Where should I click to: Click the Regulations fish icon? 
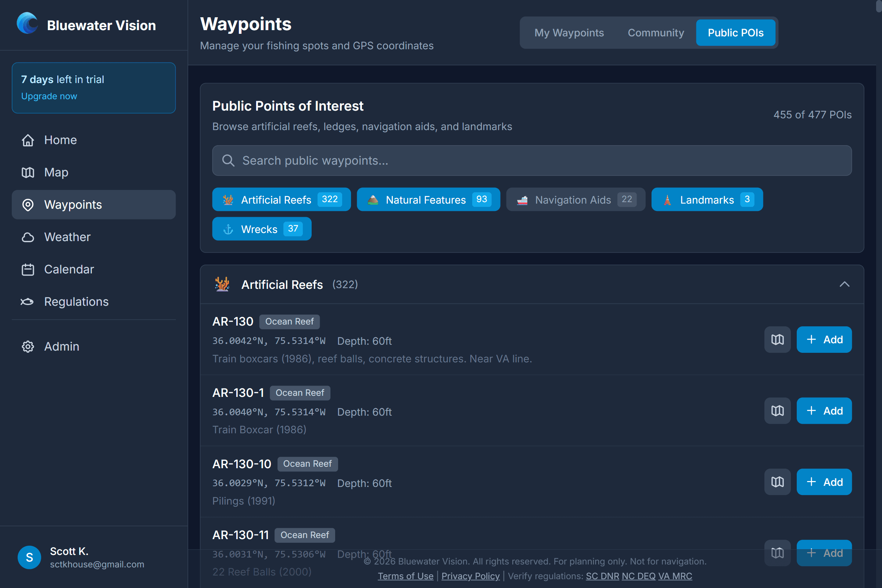click(27, 302)
